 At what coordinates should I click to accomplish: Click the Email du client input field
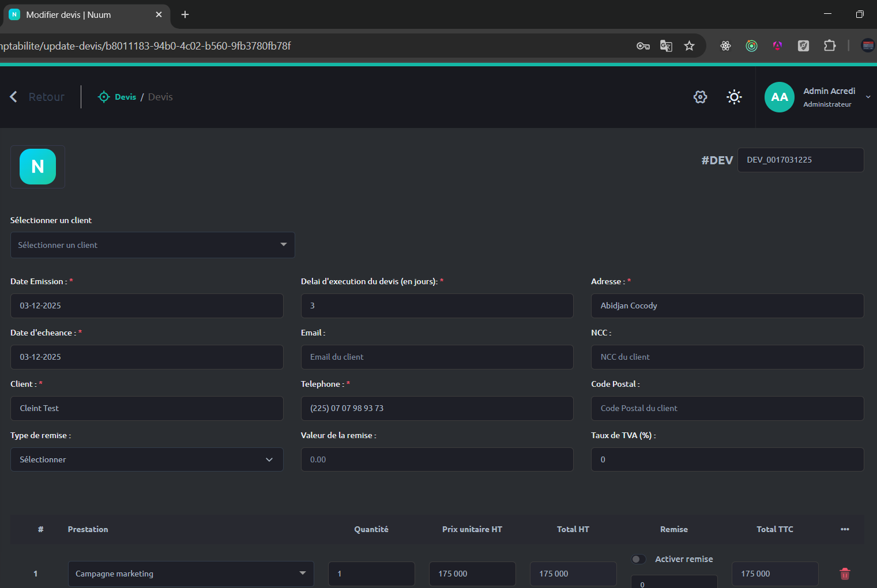pos(436,357)
